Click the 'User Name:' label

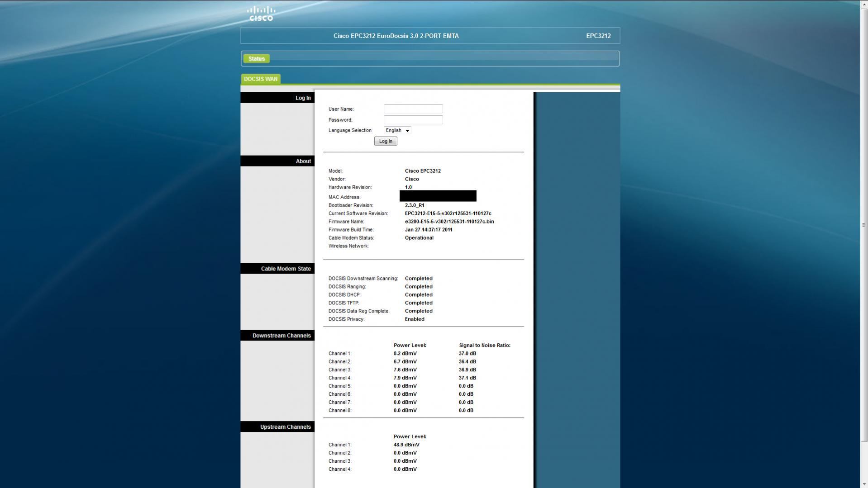tap(341, 109)
